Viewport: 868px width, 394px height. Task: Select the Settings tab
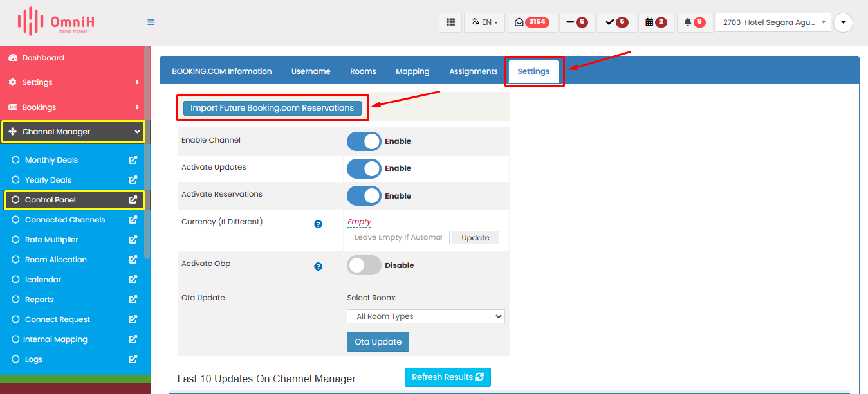(x=534, y=71)
